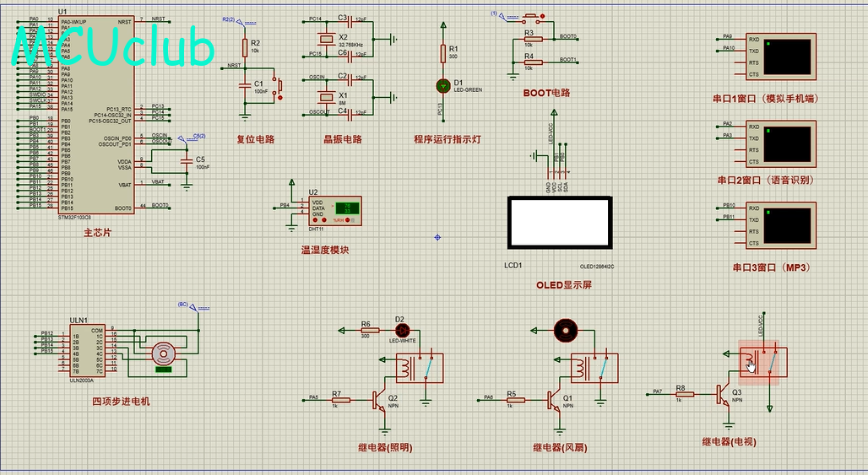The image size is (868, 475).
Task: Click the BOOT电路 label
Action: pos(546,93)
